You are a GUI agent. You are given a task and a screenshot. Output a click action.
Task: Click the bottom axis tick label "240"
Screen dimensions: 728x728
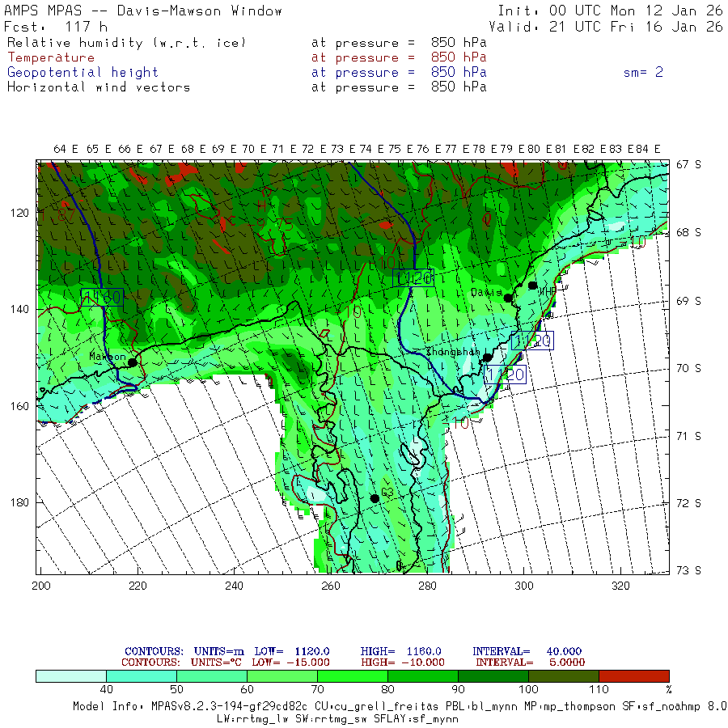pyautogui.click(x=234, y=586)
